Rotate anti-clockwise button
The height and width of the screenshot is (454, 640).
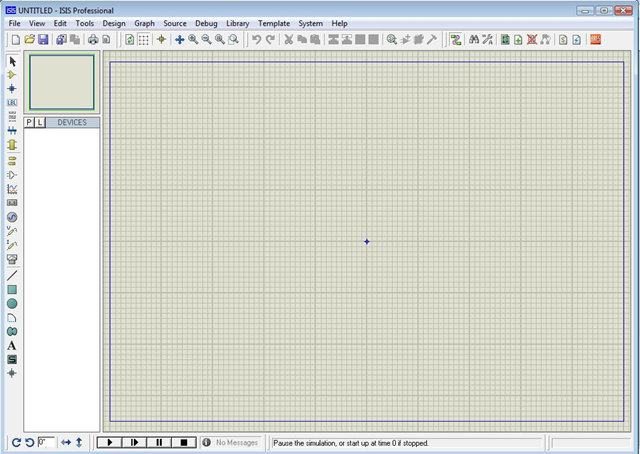[x=29, y=442]
